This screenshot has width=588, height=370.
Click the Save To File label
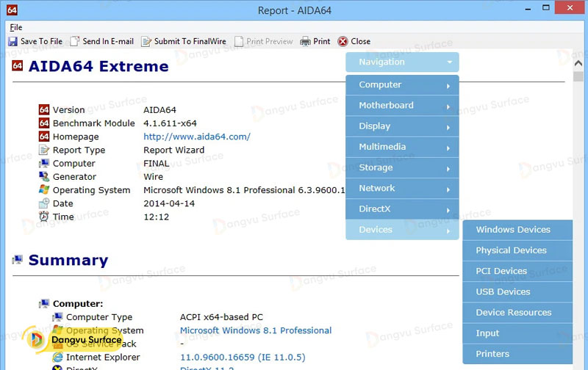(41, 42)
